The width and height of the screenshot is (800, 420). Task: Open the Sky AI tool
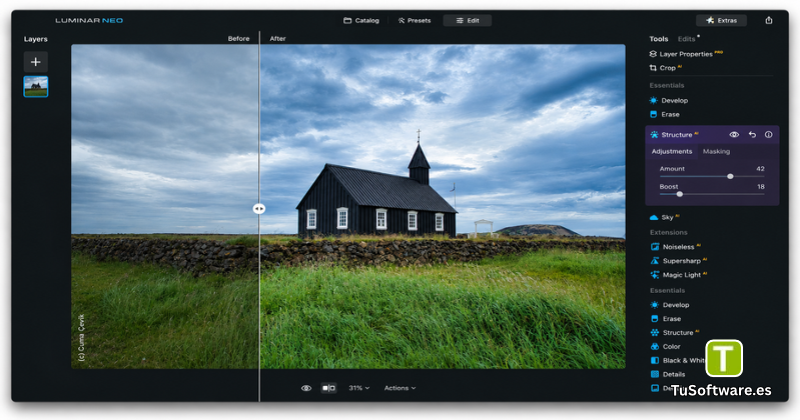click(x=665, y=217)
